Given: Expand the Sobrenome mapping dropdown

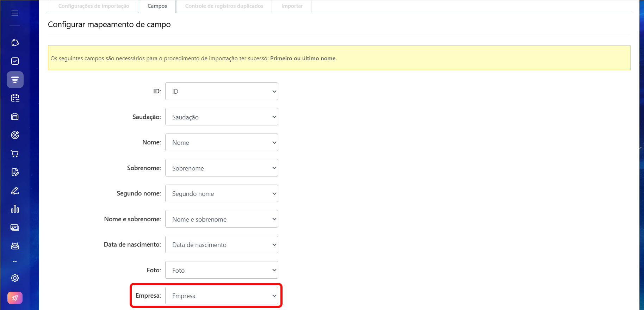Looking at the screenshot, I should click(222, 168).
